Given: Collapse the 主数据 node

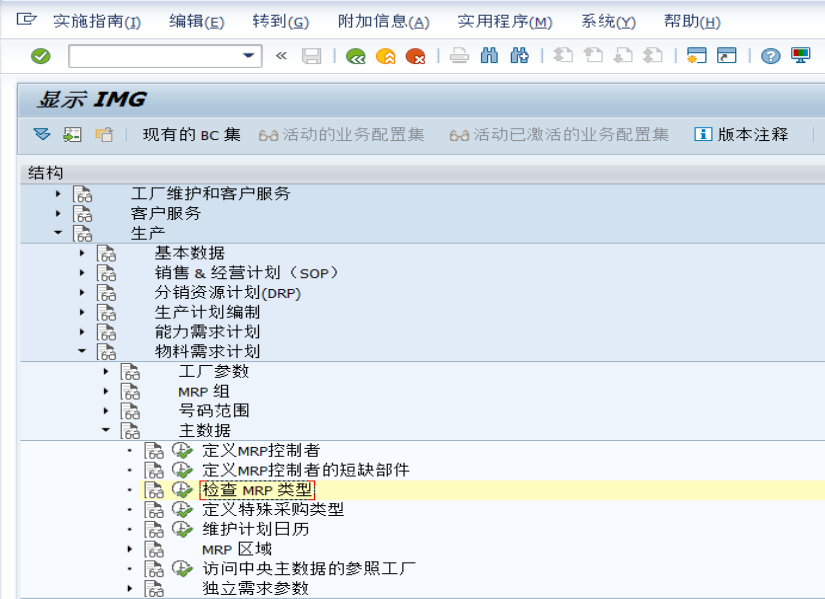Looking at the screenshot, I should point(106,430).
